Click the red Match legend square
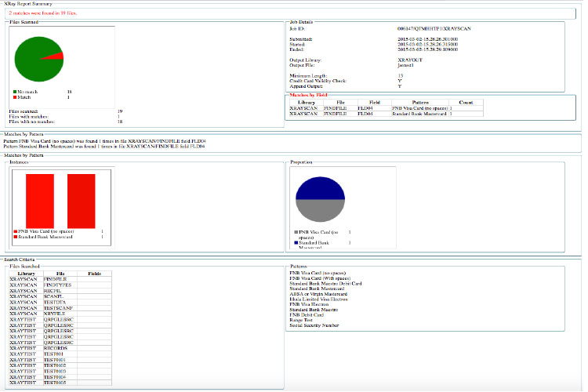Screen dimensions: 588x392 click(x=15, y=97)
